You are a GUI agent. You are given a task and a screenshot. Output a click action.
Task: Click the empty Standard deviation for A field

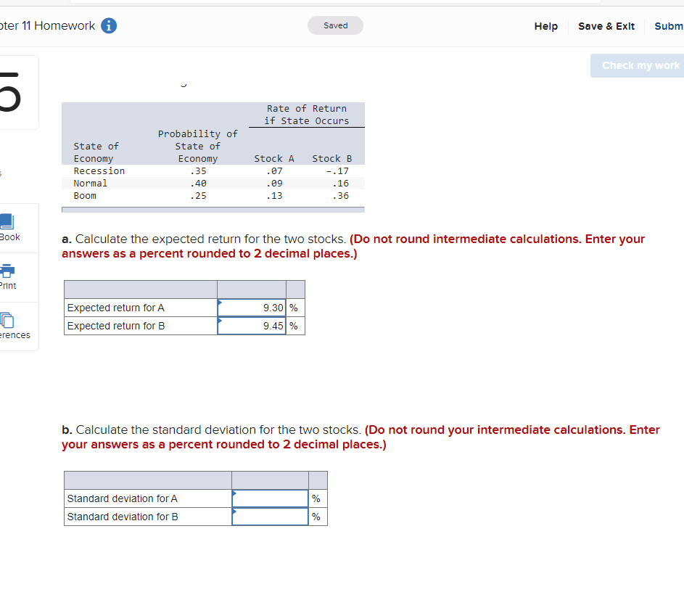pos(270,498)
